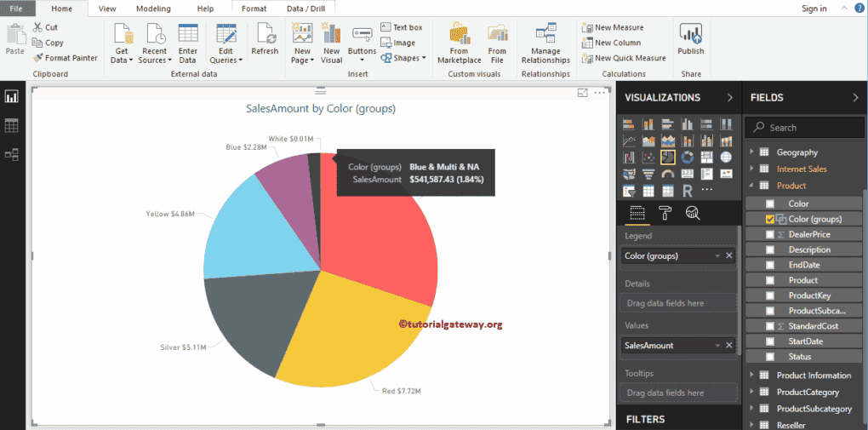
Task: Open SalesAmount value field dropdown arrow
Action: (717, 345)
